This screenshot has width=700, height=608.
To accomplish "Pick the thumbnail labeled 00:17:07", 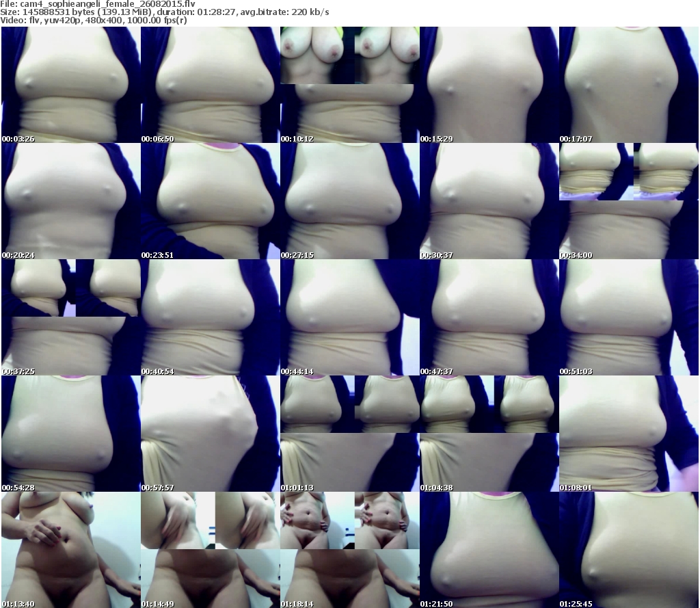I will [x=629, y=85].
